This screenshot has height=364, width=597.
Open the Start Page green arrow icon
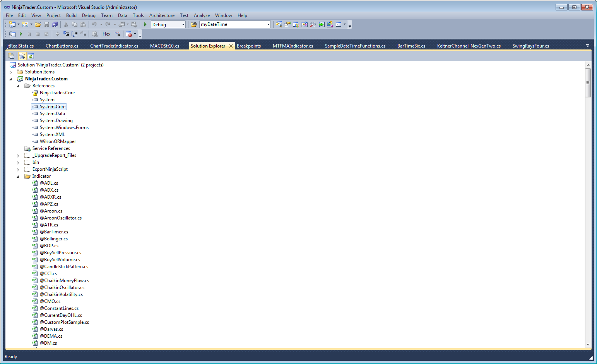pos(322,24)
